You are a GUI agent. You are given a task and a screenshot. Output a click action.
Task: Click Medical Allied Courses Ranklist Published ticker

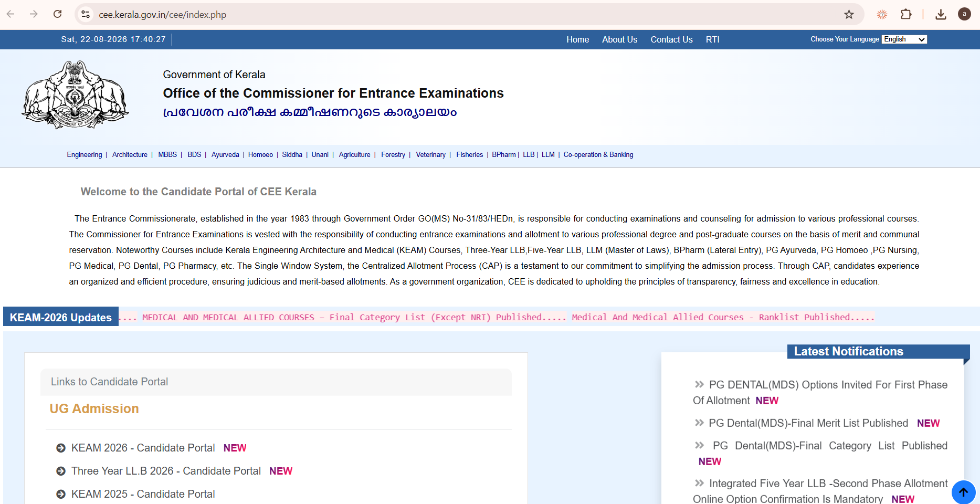point(723,317)
